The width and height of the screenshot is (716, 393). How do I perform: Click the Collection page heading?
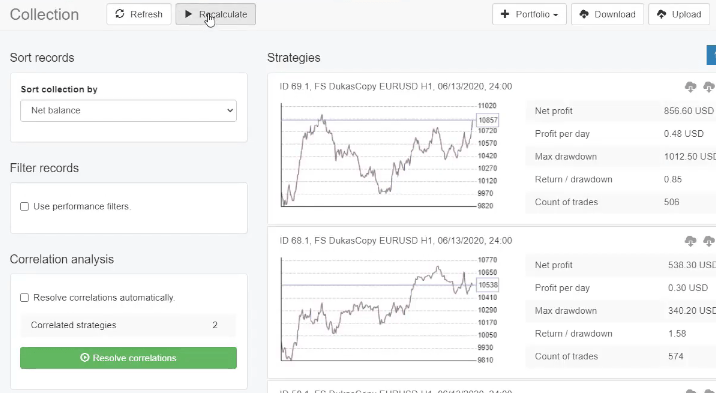[x=44, y=15]
